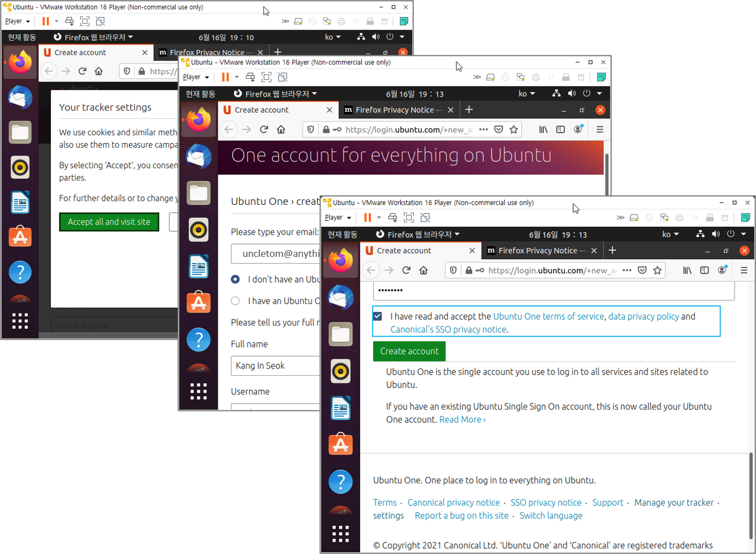Open Firefox app menu in front Ubuntu bar
The width and height of the screenshot is (756, 554).
click(418, 234)
